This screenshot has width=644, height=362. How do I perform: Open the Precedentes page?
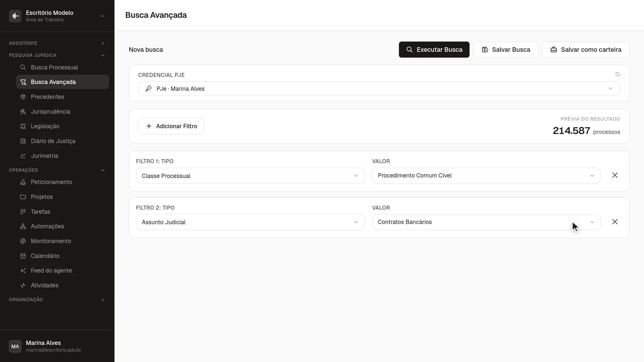(x=62, y=97)
